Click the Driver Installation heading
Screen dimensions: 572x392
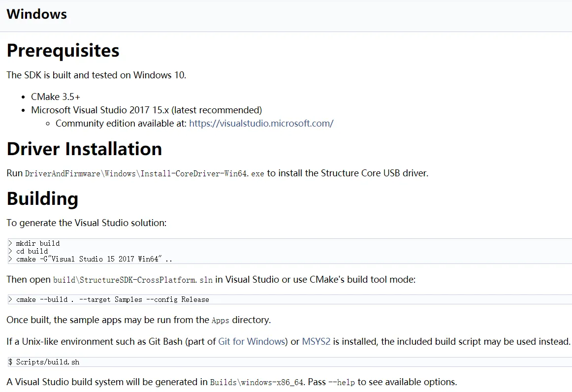[84, 149]
